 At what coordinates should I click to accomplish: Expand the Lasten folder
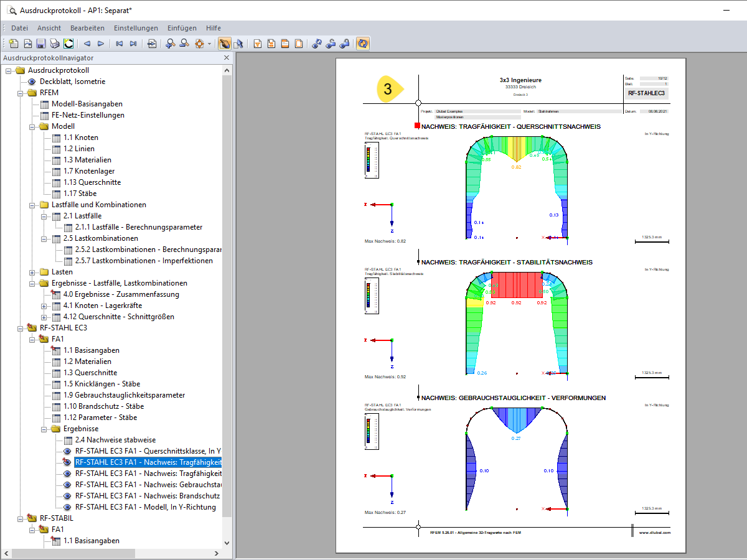pyautogui.click(x=32, y=272)
